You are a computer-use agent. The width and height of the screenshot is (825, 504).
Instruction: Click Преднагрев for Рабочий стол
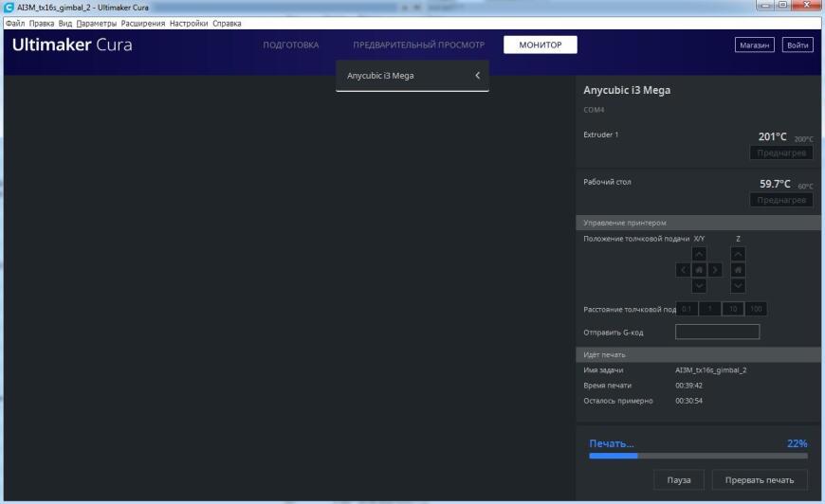(781, 200)
